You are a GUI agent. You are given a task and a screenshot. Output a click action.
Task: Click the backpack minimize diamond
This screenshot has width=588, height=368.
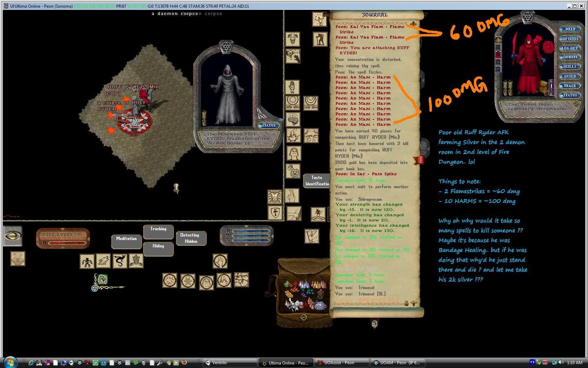[x=304, y=318]
